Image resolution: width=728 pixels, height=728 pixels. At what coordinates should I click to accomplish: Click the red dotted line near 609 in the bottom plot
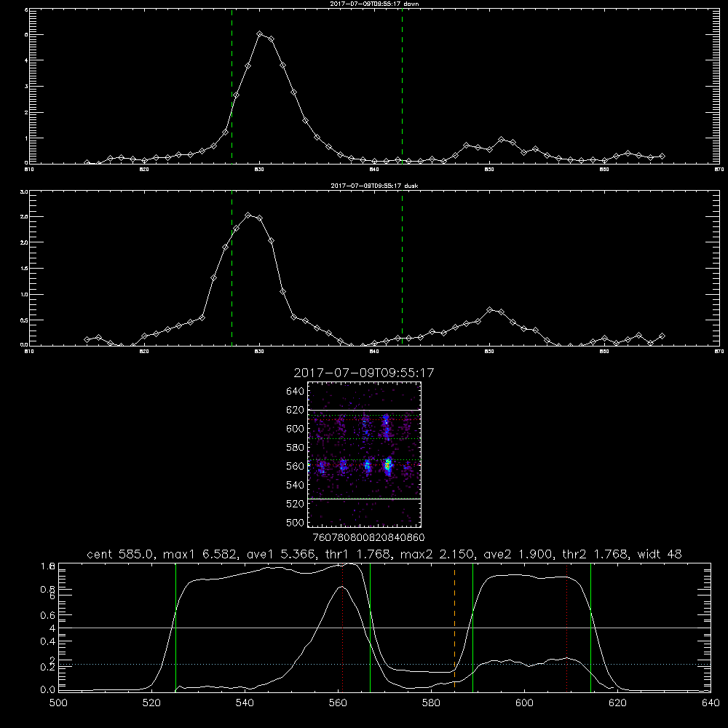click(x=567, y=628)
